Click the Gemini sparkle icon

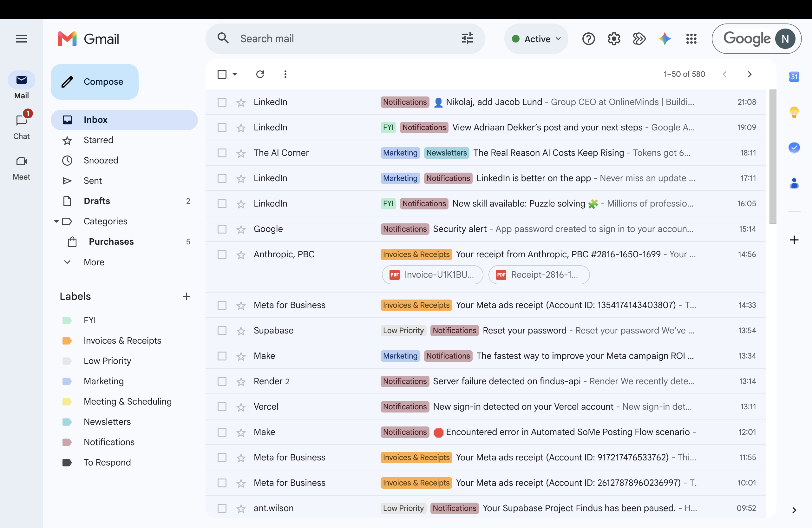coord(665,39)
